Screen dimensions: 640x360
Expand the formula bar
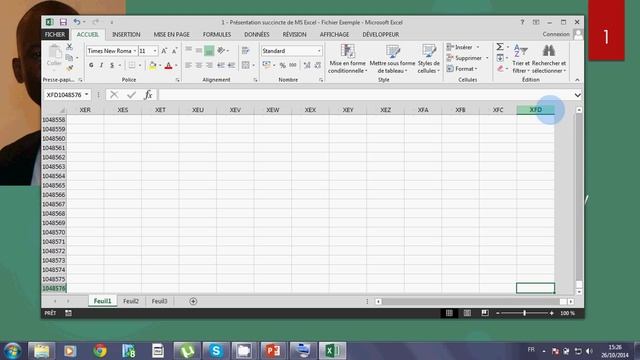pyautogui.click(x=577, y=95)
